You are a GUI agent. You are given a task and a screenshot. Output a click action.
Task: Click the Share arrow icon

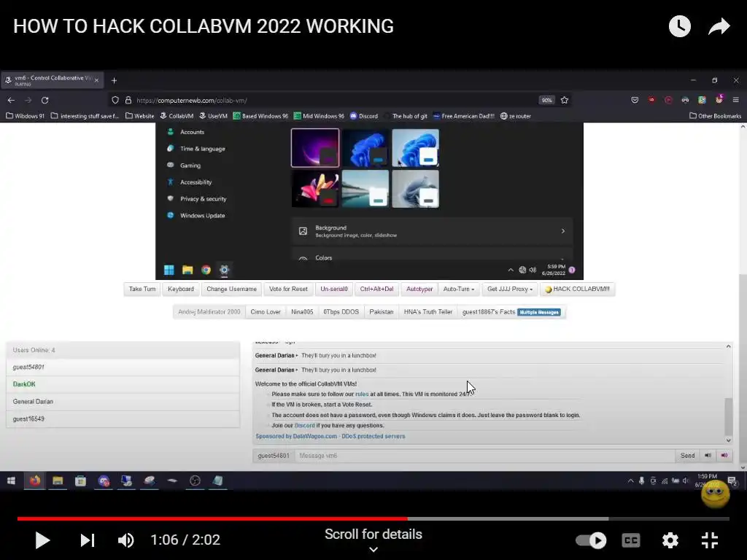point(719,26)
